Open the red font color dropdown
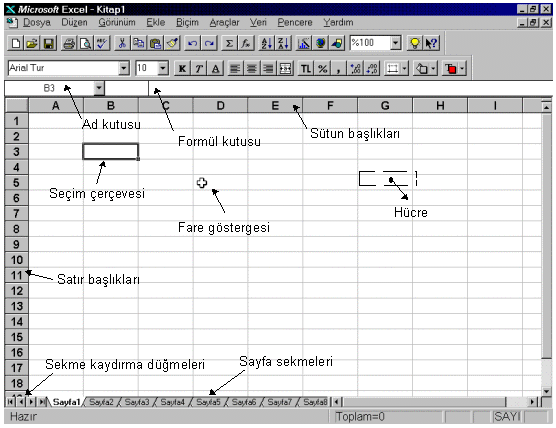556x428 pixels. point(462,68)
